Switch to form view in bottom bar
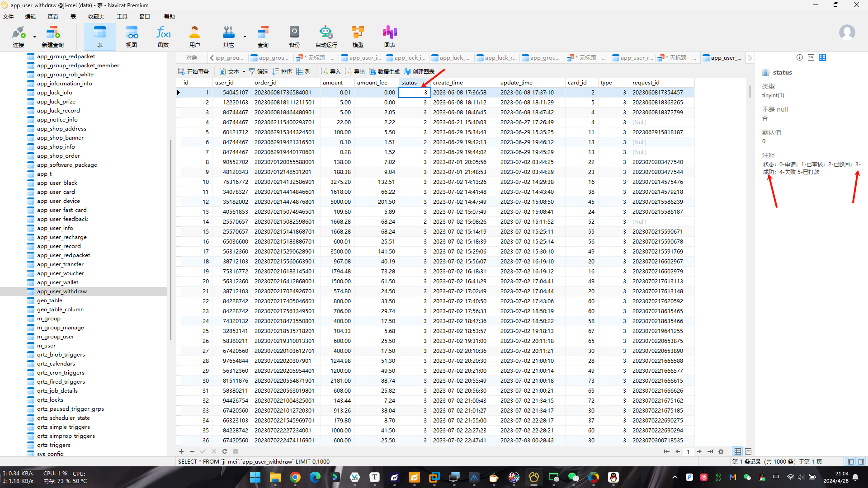This screenshot has height=488, width=868. tap(748, 451)
